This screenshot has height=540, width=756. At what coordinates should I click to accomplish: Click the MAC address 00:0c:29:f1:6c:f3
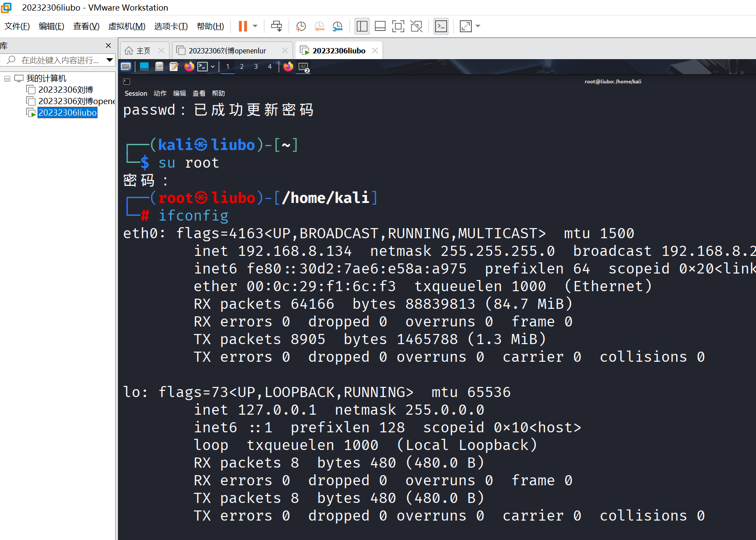click(321, 286)
